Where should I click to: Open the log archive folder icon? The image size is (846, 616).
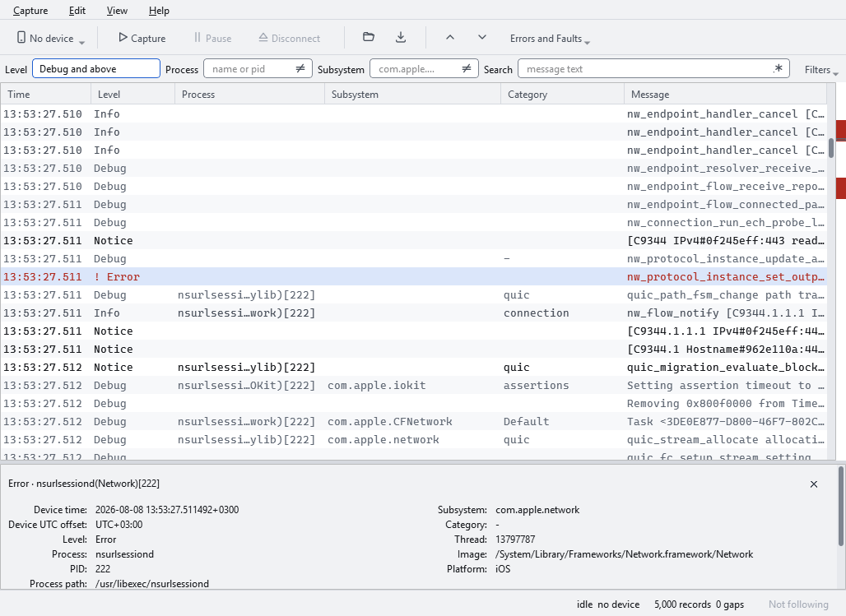(369, 37)
